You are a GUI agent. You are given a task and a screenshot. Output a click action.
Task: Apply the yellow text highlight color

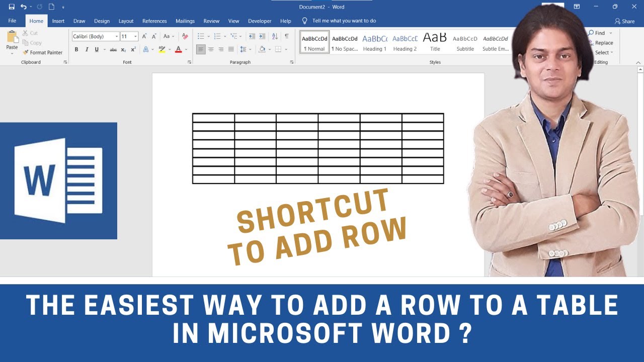[x=162, y=49]
